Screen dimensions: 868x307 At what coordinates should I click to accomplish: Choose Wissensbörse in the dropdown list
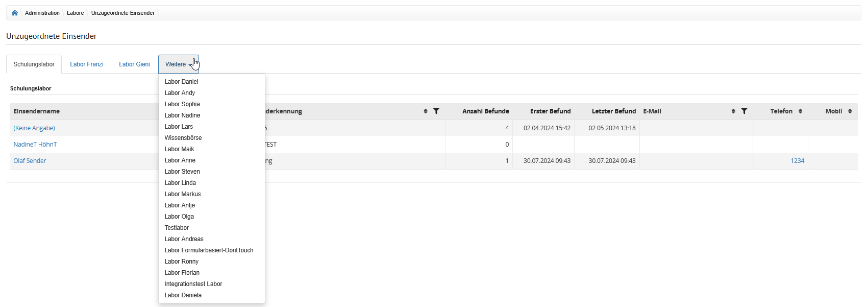(183, 138)
